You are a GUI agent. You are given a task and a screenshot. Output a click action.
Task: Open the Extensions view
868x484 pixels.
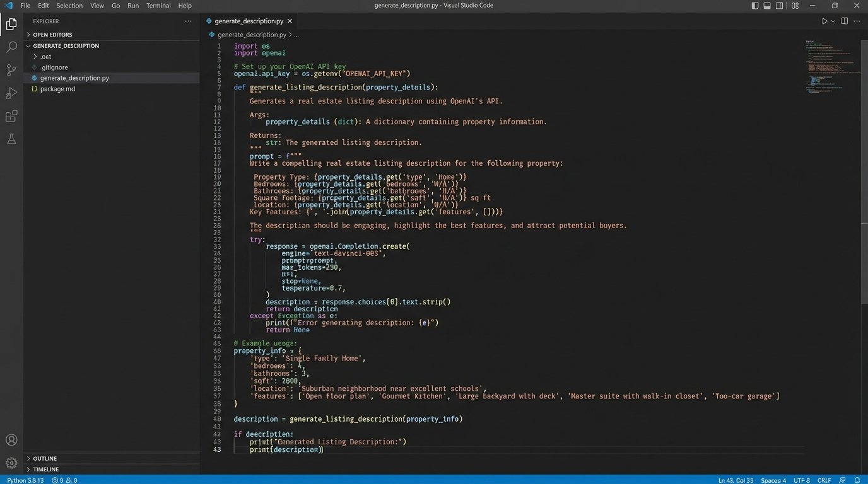coord(11,117)
